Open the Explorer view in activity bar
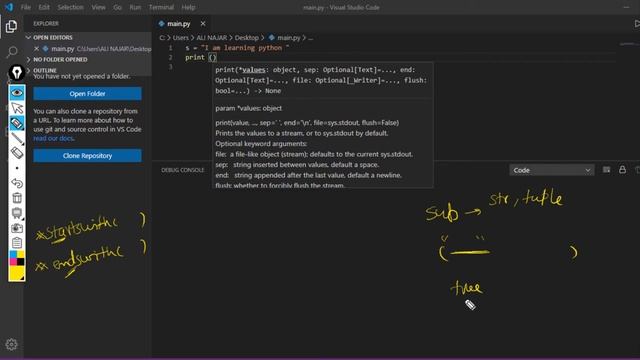The width and height of the screenshot is (640, 360). tap(11, 27)
